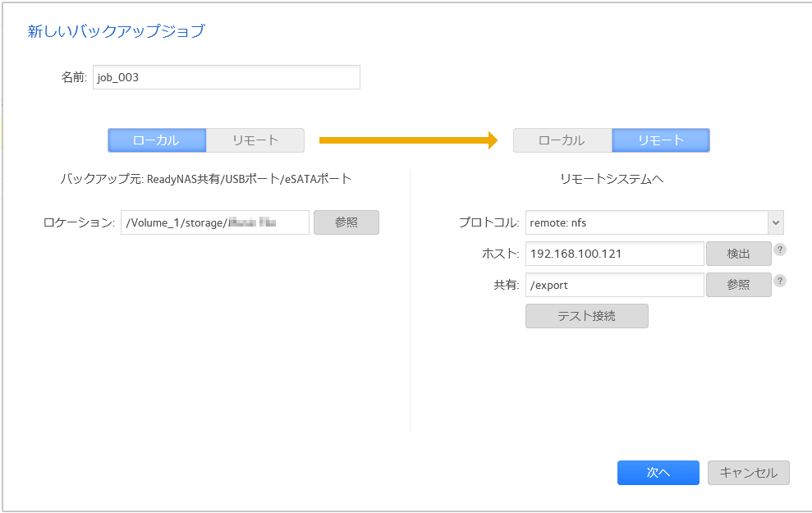This screenshot has width=812, height=513.
Task: Browse shares with 参照 beside /export
Action: (738, 285)
